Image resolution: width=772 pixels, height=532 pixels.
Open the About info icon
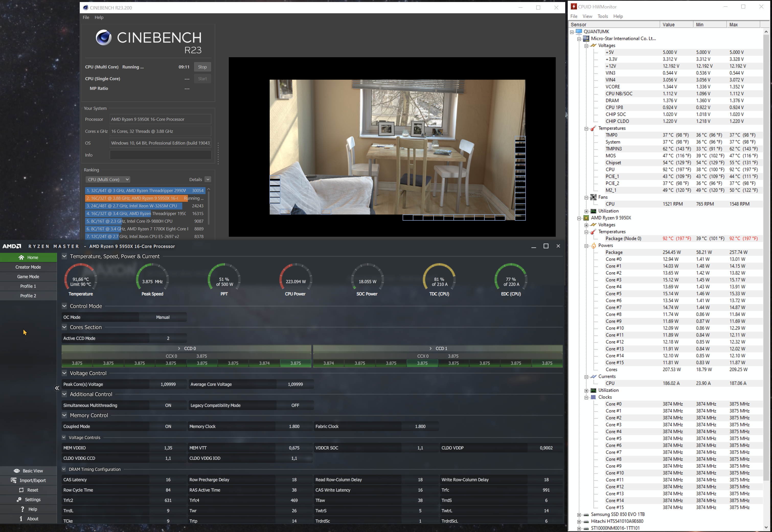[21, 519]
